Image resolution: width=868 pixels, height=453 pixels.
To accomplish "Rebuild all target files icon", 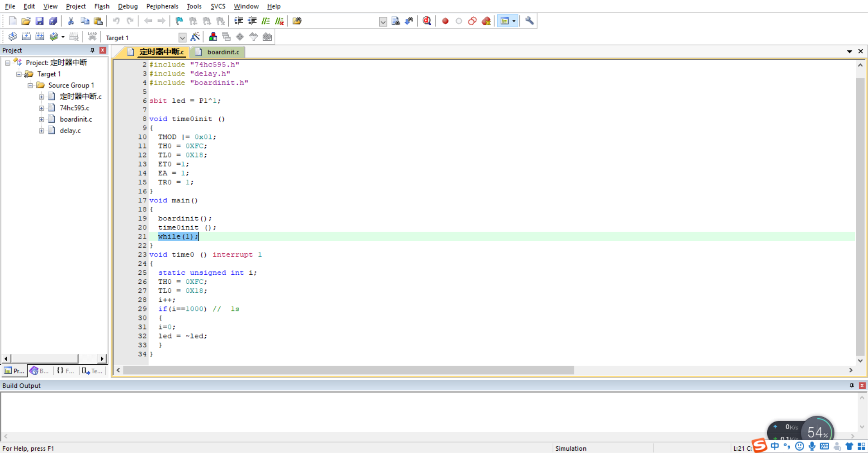I will coord(40,37).
